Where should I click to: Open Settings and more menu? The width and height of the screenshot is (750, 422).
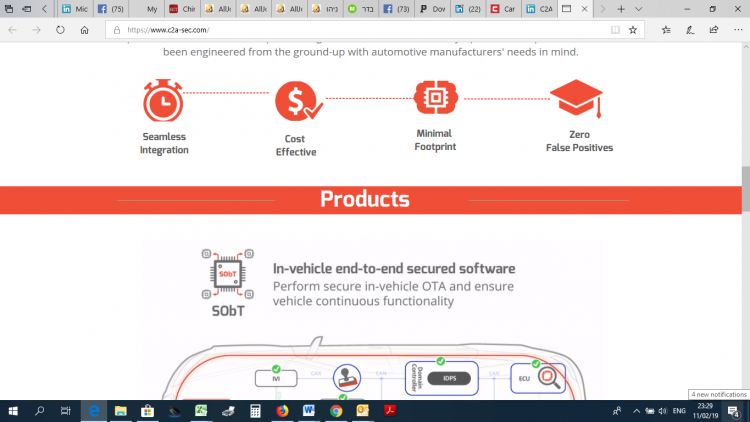[x=738, y=30]
